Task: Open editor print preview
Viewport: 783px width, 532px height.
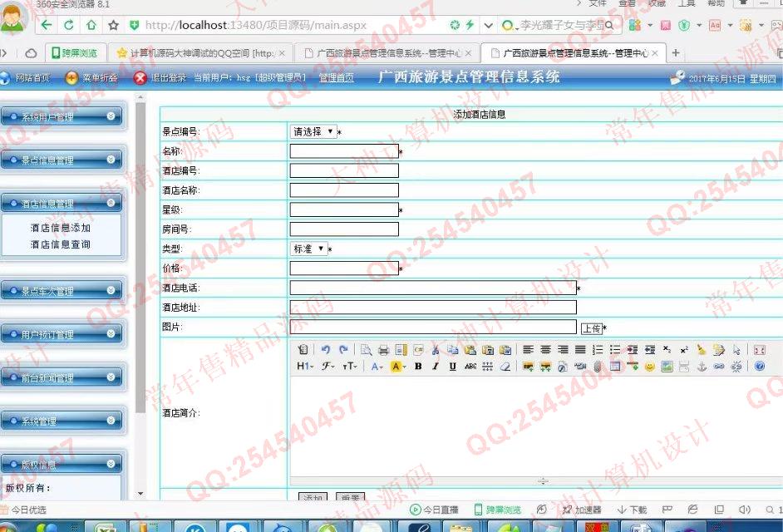Action: click(366, 350)
